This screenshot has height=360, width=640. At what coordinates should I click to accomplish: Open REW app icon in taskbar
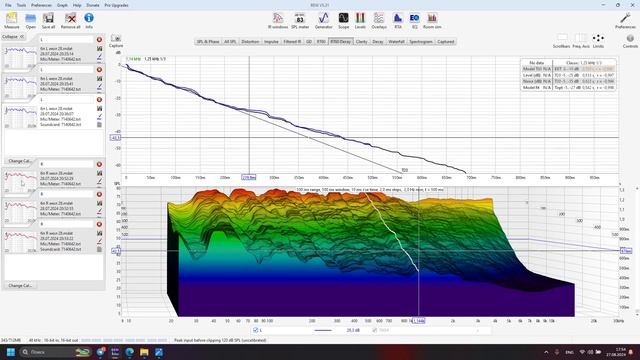coord(115,352)
